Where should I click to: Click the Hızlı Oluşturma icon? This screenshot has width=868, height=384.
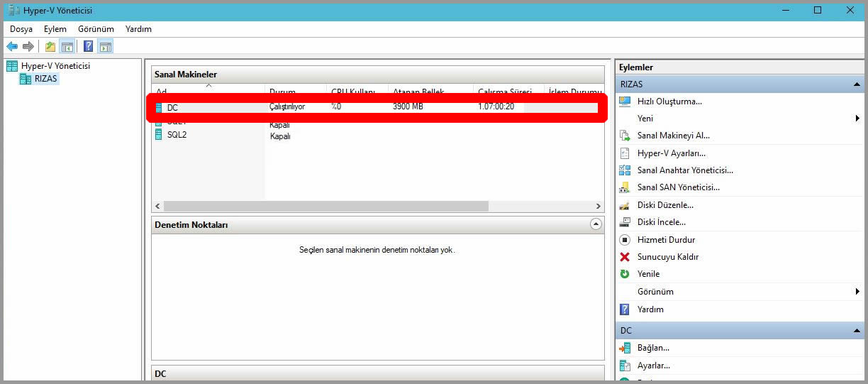click(x=624, y=102)
